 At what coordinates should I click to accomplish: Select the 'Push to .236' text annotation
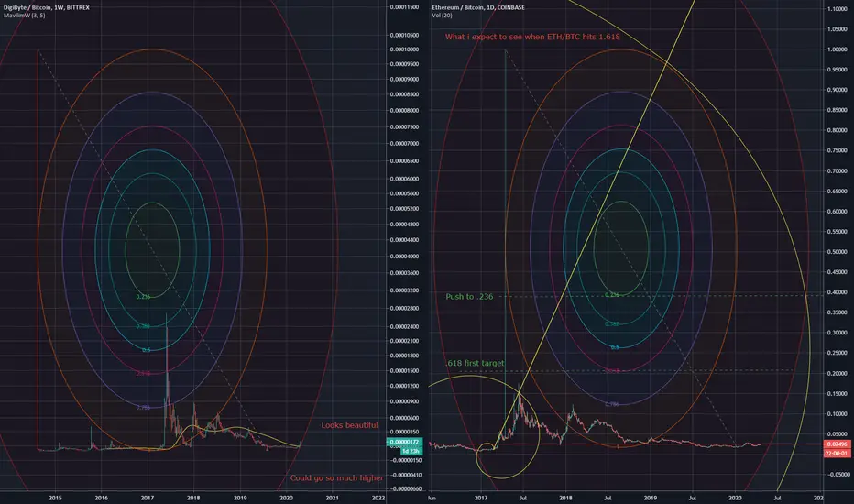coord(469,296)
